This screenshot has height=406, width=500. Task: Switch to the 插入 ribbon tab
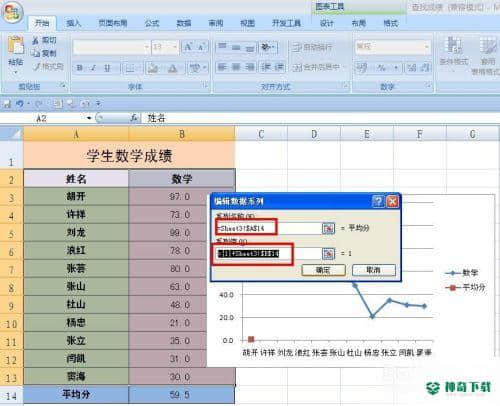(74, 23)
